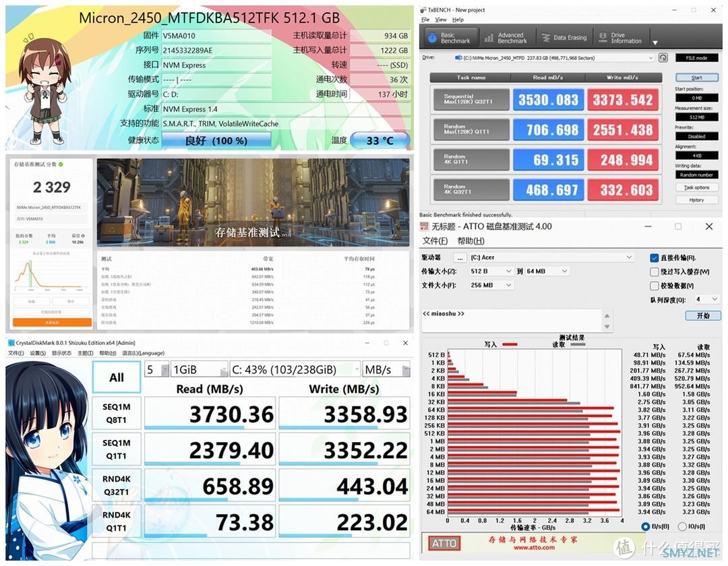Open the 256 MB file size dropdown
Image resolution: width=728 pixels, height=566 pixels.
pyautogui.click(x=491, y=285)
